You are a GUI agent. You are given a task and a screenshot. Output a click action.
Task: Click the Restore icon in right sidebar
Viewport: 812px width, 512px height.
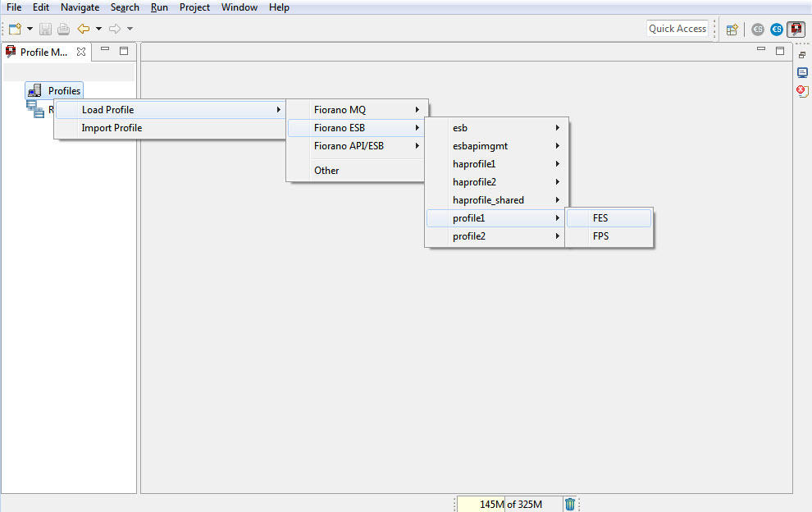point(802,55)
